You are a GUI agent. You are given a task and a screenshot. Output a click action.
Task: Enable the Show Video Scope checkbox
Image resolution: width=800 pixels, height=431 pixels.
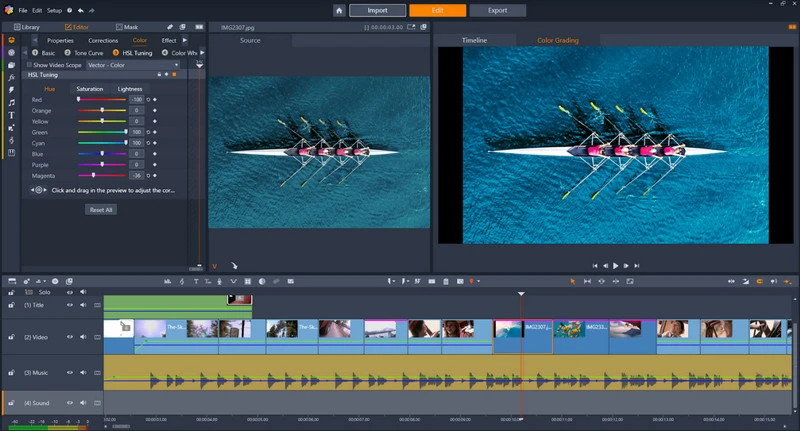pos(30,64)
